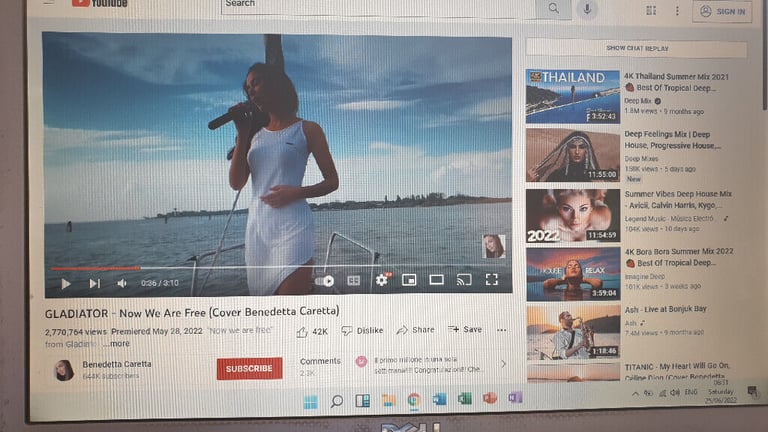Click SHOW CHAT REPLAY
Viewport: 768px width, 432px height.
coord(637,48)
